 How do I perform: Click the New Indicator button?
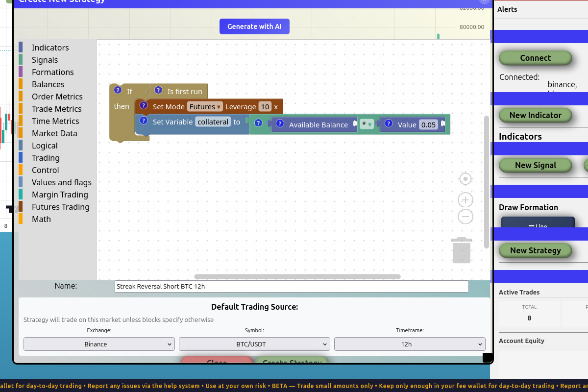tap(535, 115)
